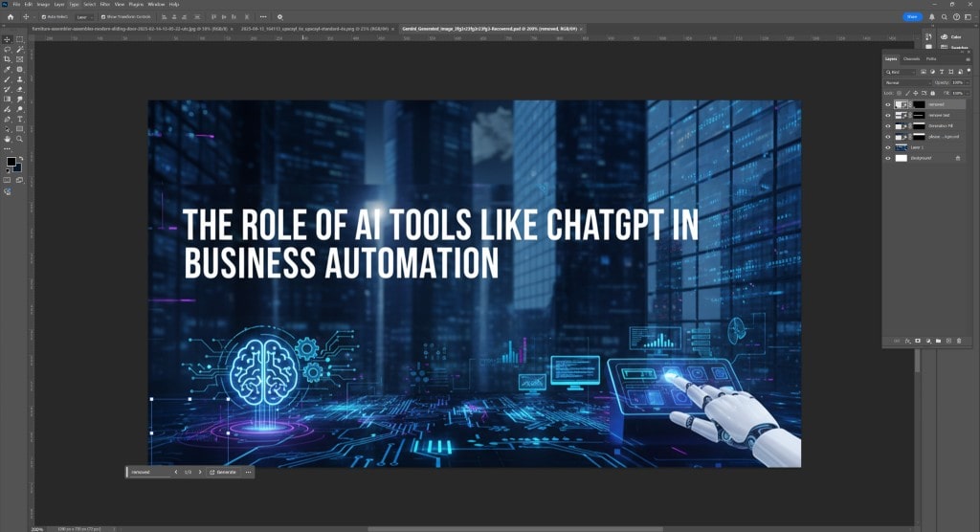Click the Home icon in options bar

pyautogui.click(x=11, y=16)
